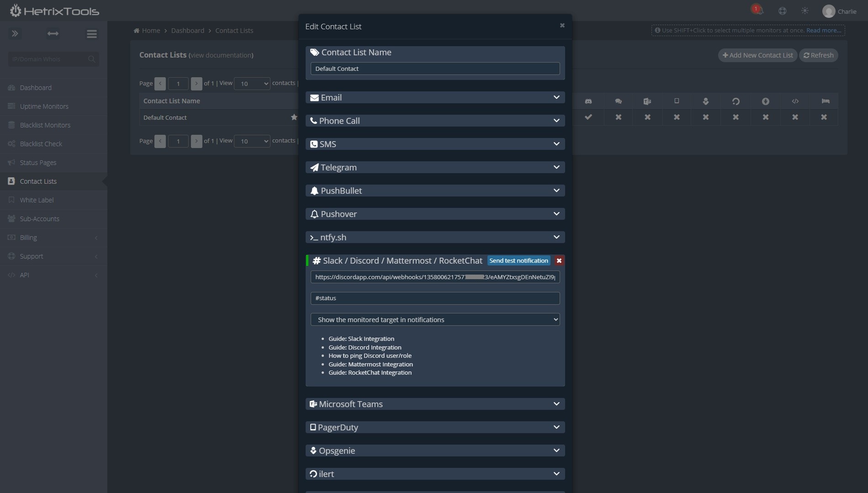
Task: Click the #status channel input field
Action: (x=435, y=298)
